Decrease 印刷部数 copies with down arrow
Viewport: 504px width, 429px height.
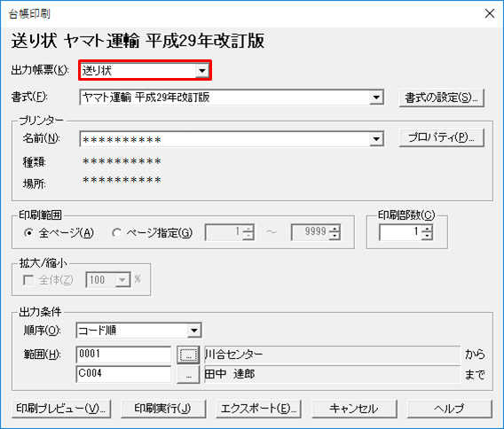427,236
